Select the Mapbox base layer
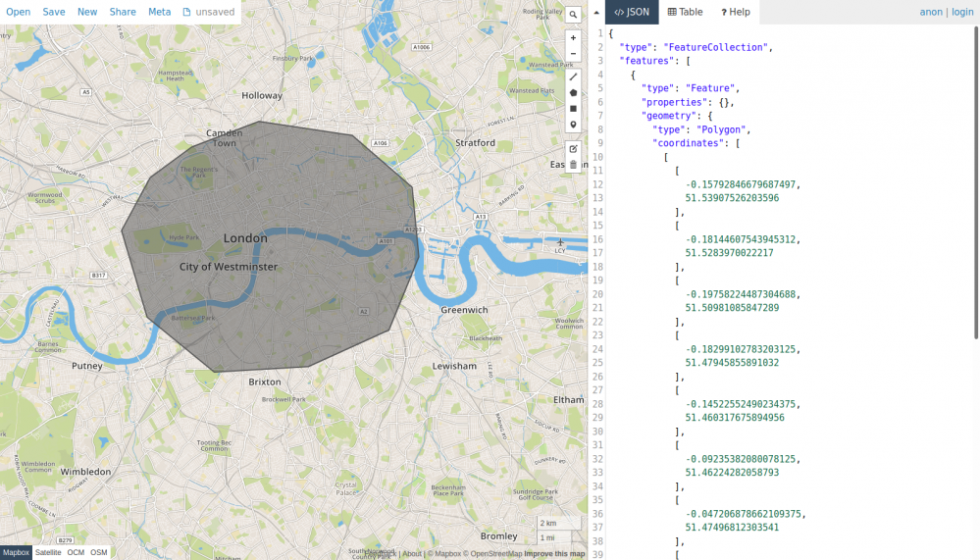Viewport: 980px width, 560px height. pos(16,552)
